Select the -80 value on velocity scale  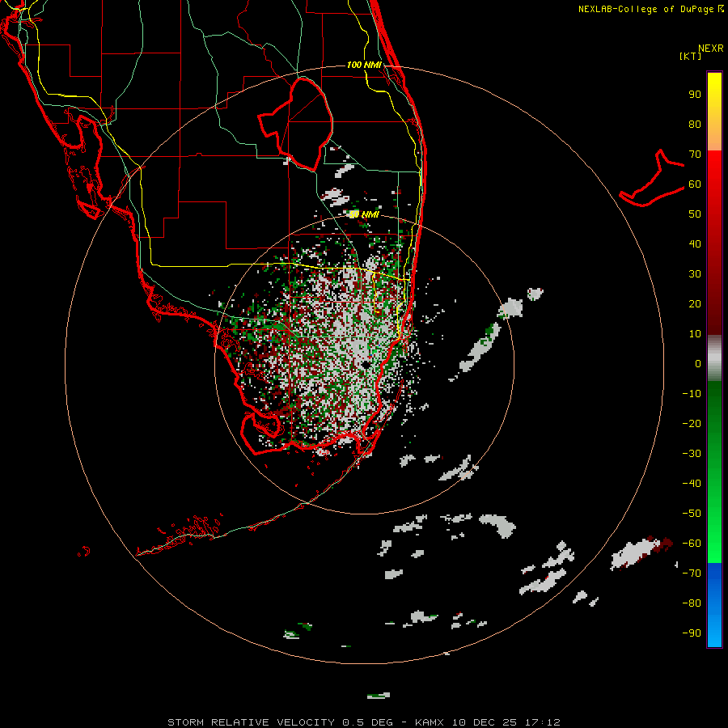692,603
